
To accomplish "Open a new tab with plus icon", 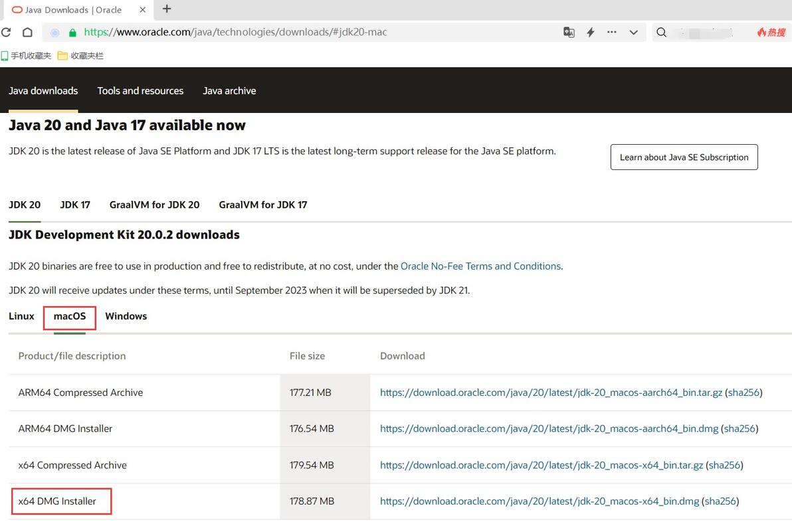I will [167, 9].
